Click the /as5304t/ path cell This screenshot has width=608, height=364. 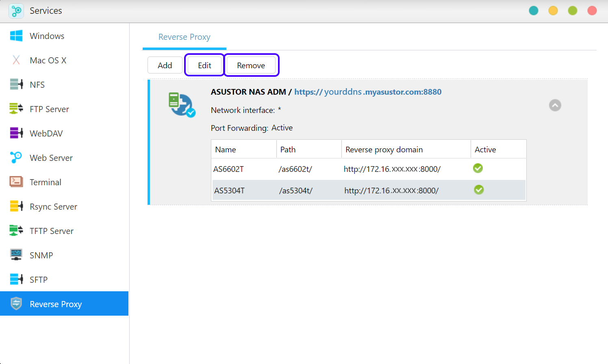[296, 191]
